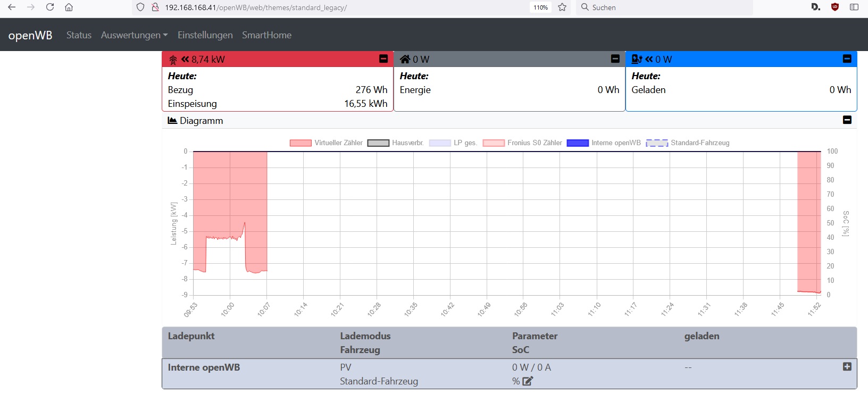
Task: Expand the Auswertungen dropdown menu
Action: pyautogui.click(x=134, y=35)
